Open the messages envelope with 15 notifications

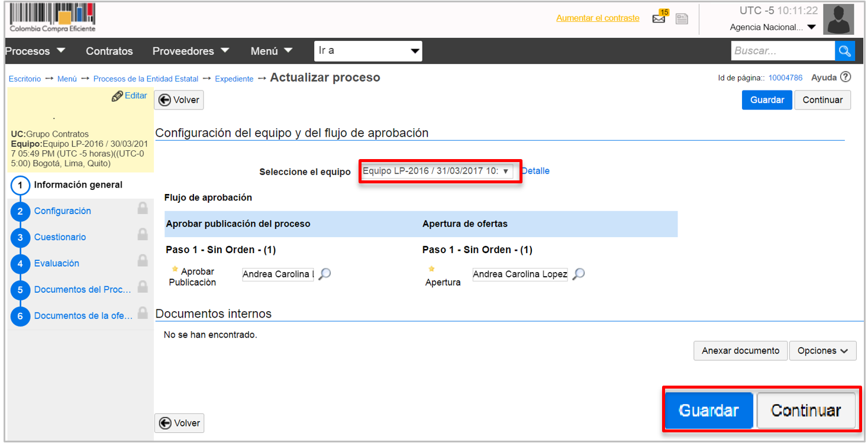(x=659, y=18)
